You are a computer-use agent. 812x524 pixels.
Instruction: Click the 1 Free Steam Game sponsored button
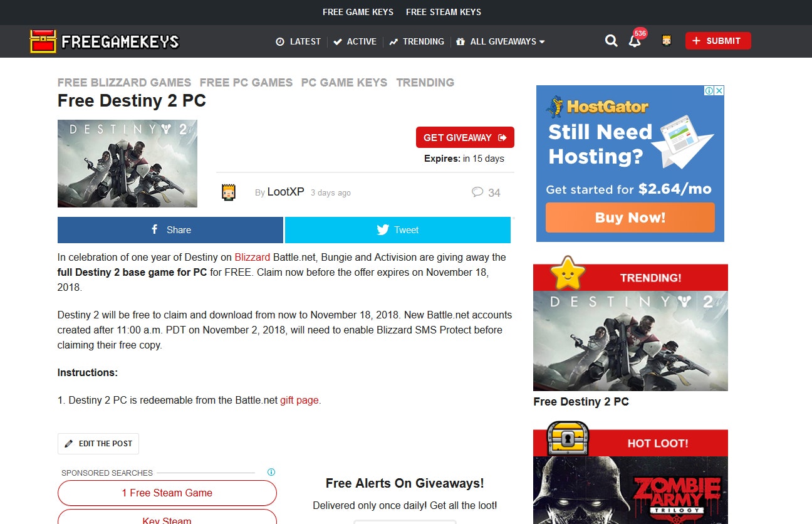pyautogui.click(x=167, y=493)
